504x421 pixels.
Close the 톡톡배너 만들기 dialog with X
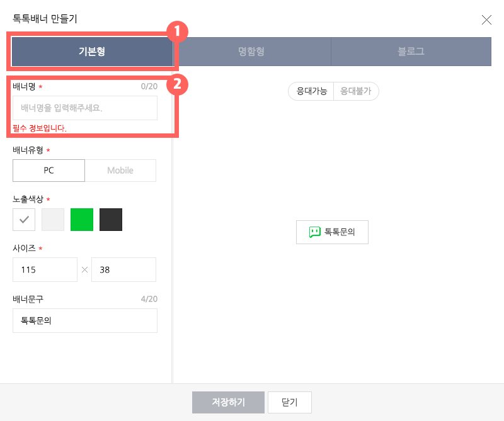click(x=486, y=20)
